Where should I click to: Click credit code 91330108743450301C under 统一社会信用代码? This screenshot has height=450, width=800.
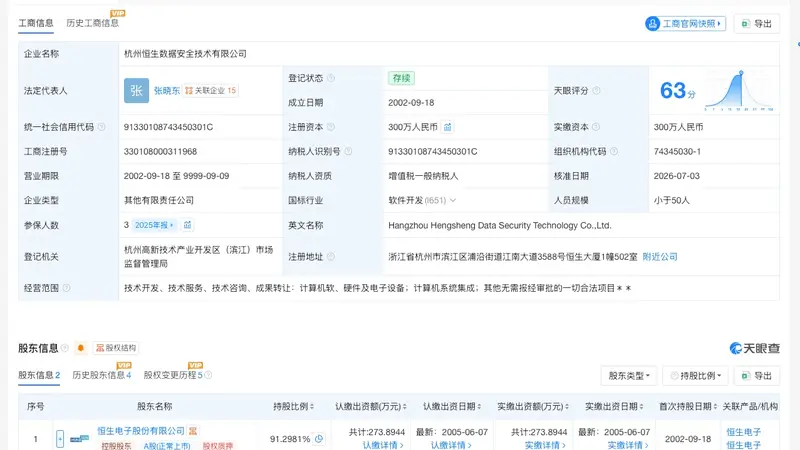(168, 127)
